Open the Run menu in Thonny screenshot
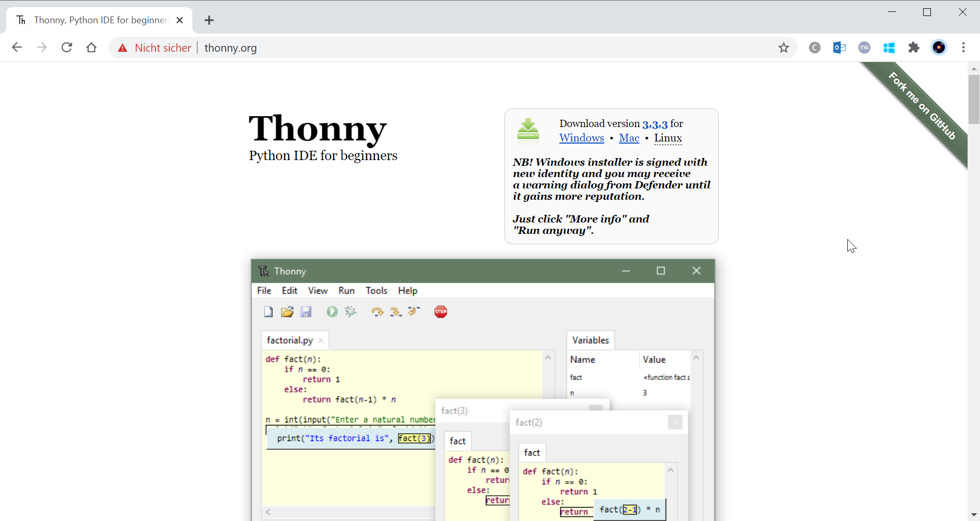The height and width of the screenshot is (521, 980). 346,291
